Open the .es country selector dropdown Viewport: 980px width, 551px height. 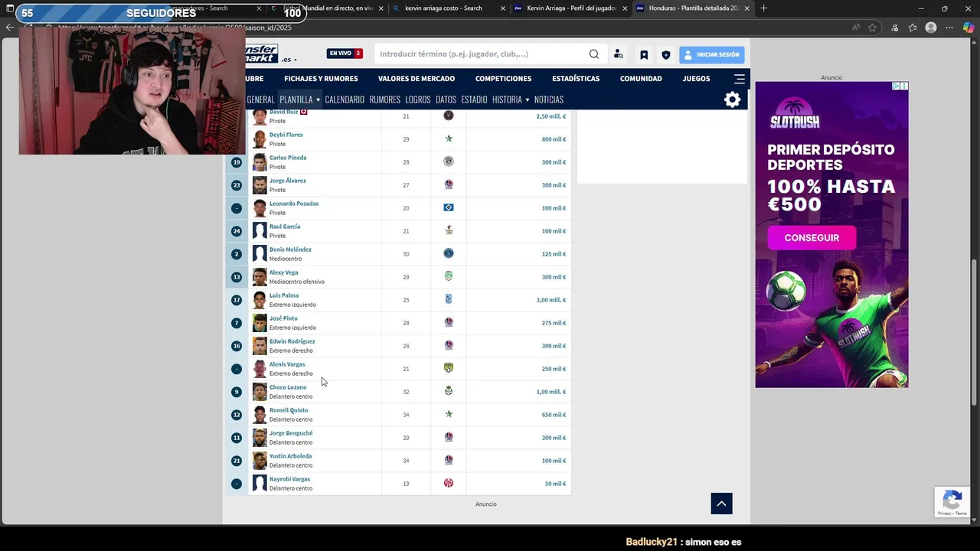(x=289, y=60)
